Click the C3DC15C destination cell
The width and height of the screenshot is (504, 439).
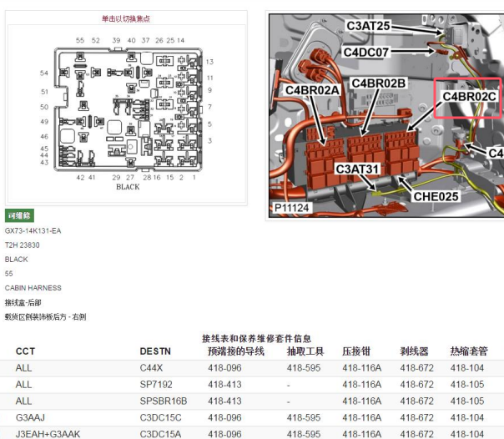click(x=160, y=418)
